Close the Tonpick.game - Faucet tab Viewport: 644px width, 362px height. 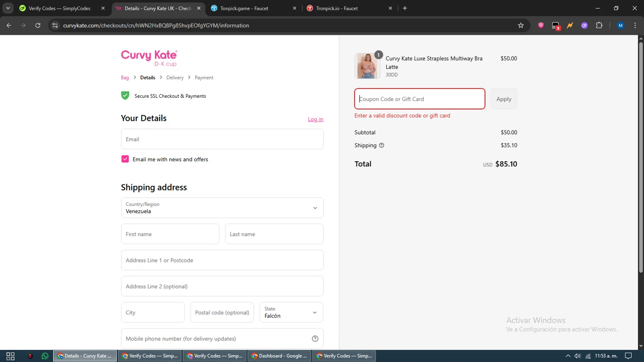pos(295,8)
